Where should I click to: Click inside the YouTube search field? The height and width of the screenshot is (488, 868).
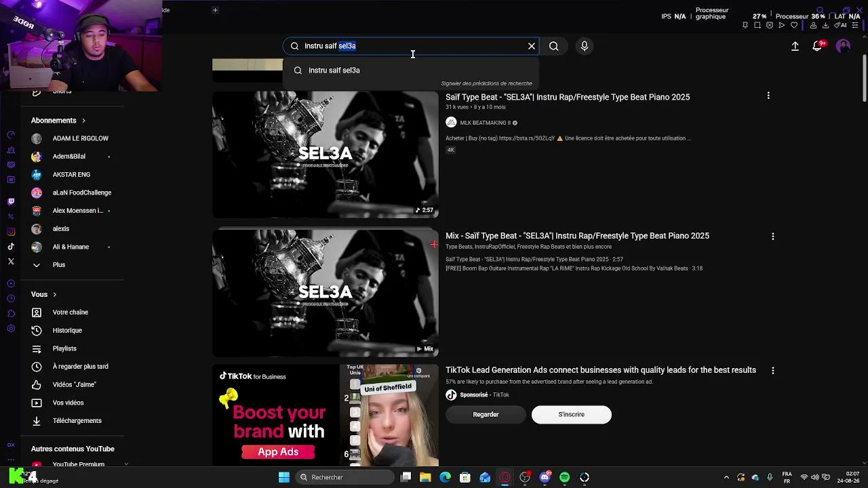411,46
